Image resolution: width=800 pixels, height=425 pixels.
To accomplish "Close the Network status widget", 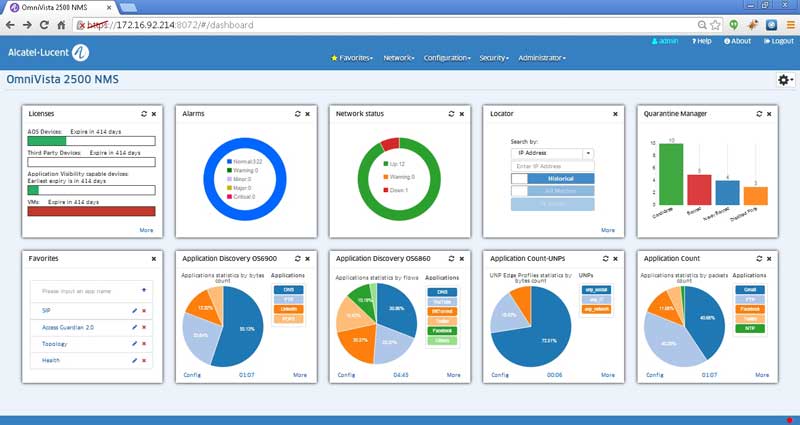I will 461,114.
